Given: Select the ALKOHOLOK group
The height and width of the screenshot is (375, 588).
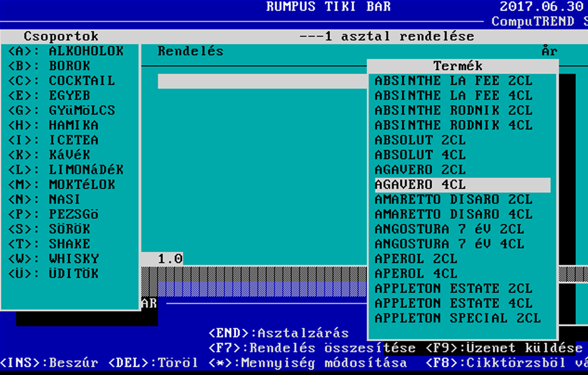Looking at the screenshot, I should [x=66, y=51].
